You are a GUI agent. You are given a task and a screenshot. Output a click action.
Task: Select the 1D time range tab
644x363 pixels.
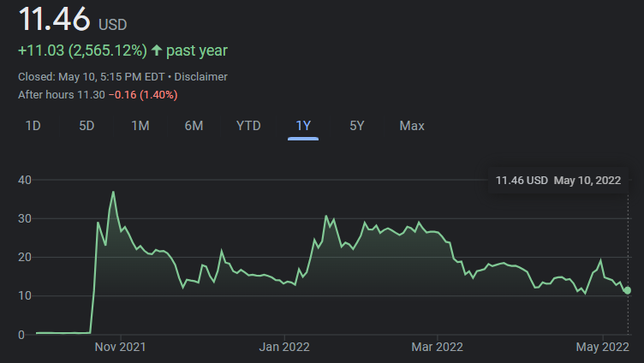(x=33, y=126)
